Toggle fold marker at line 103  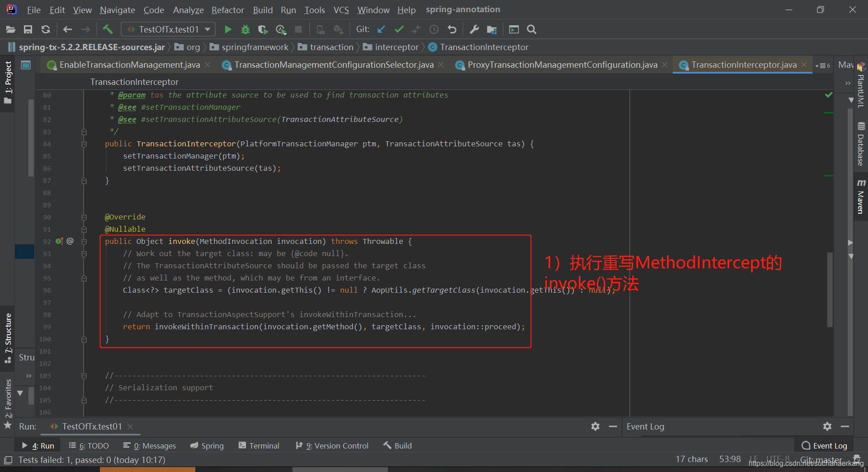[84, 376]
